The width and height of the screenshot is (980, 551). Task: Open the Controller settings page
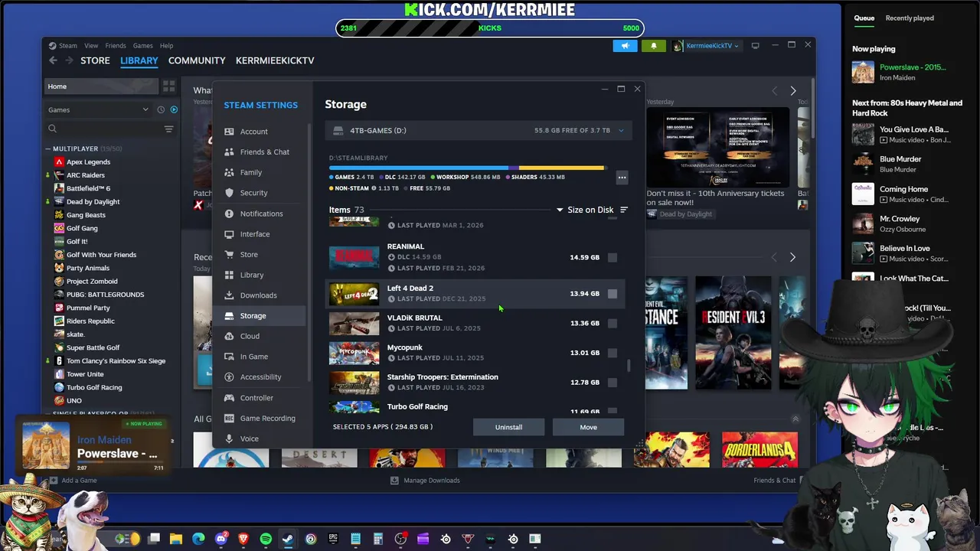(262, 398)
